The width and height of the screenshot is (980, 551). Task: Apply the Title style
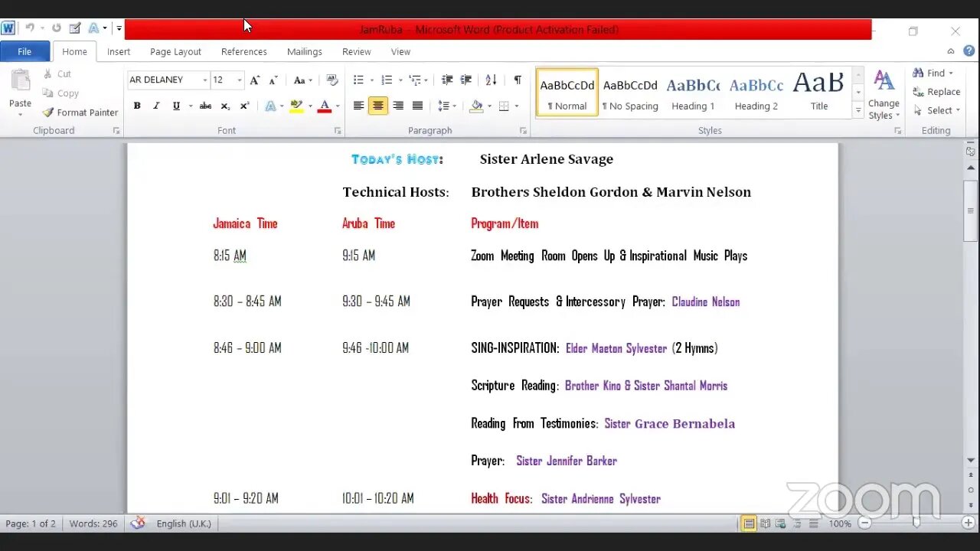[819, 93]
